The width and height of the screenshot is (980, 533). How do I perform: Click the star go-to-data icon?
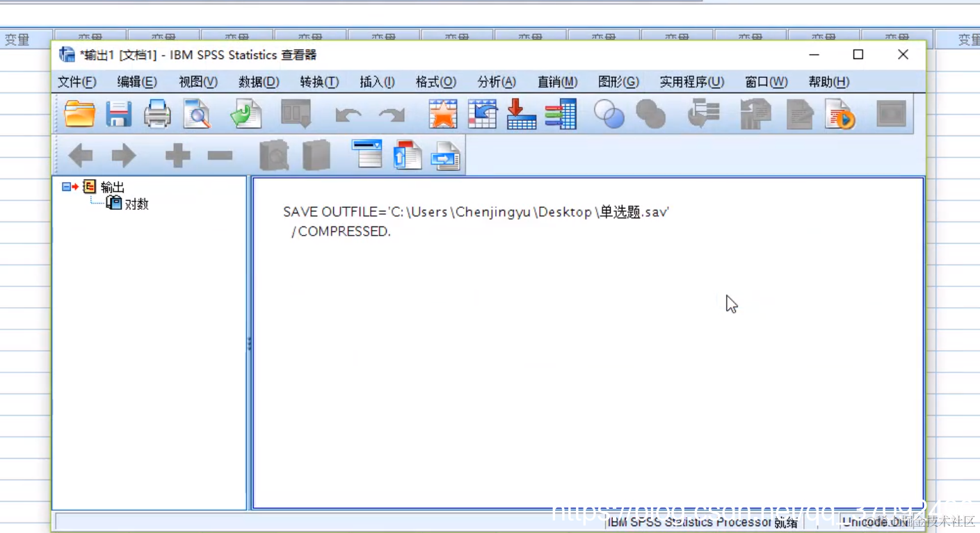coord(443,114)
